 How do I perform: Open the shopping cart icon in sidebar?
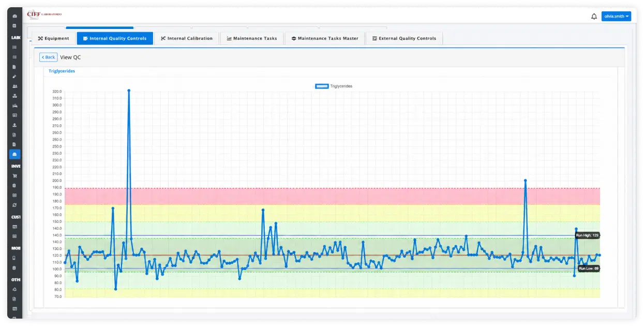coord(14,176)
